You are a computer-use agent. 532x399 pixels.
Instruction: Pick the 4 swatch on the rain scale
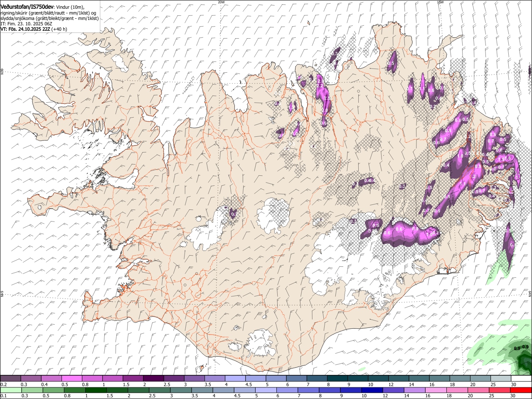[x=224, y=390]
